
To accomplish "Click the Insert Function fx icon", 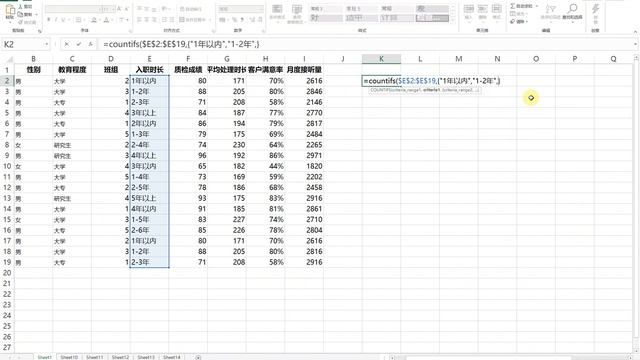I will 91,44.
